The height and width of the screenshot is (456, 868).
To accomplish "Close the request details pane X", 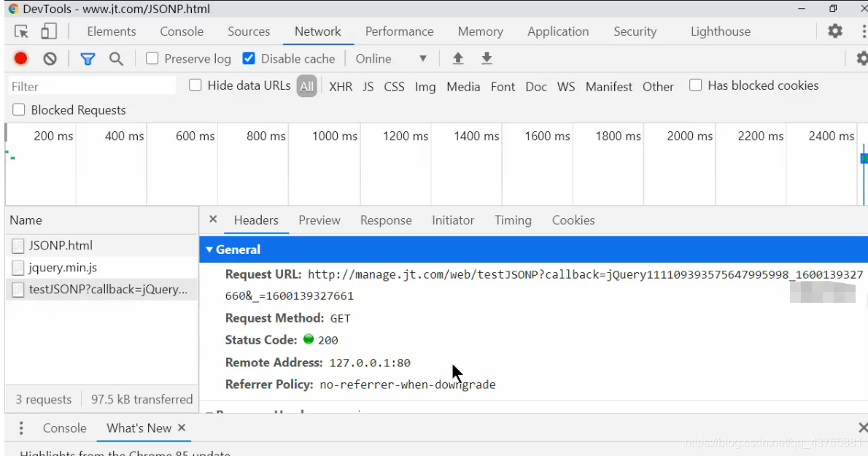I will (213, 219).
